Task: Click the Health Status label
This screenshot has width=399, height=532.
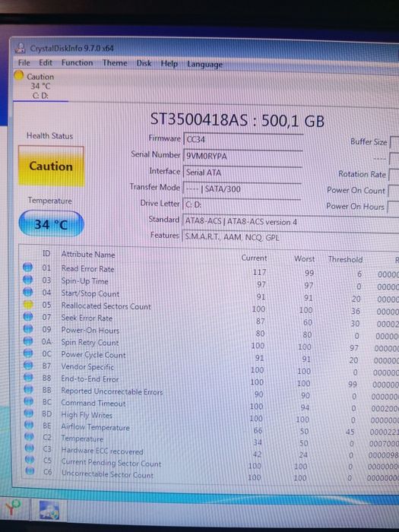Action: (x=49, y=136)
